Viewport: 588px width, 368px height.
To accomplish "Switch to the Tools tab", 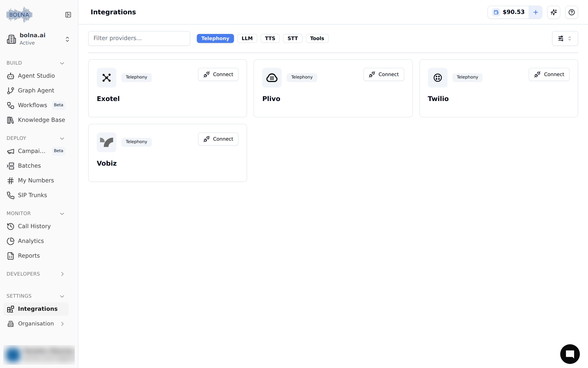I will coord(317,38).
